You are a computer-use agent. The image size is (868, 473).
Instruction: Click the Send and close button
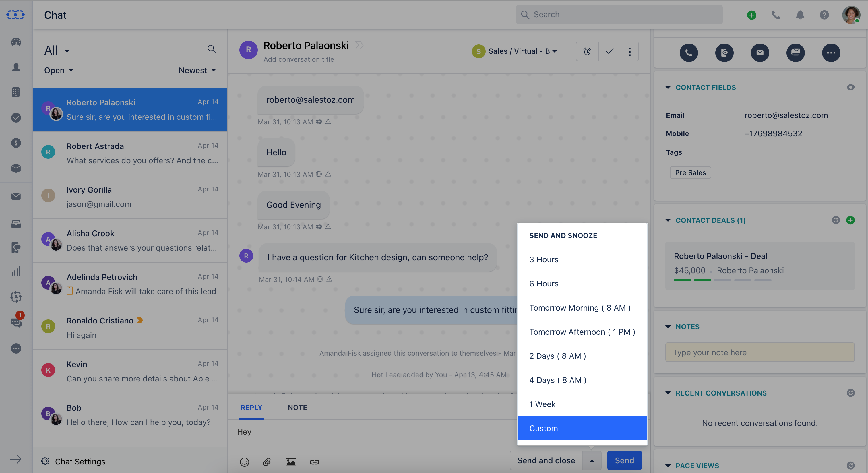546,460
